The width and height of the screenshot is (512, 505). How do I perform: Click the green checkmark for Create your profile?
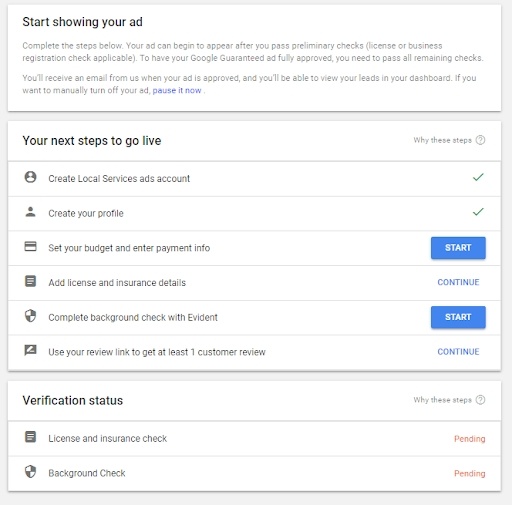point(478,212)
